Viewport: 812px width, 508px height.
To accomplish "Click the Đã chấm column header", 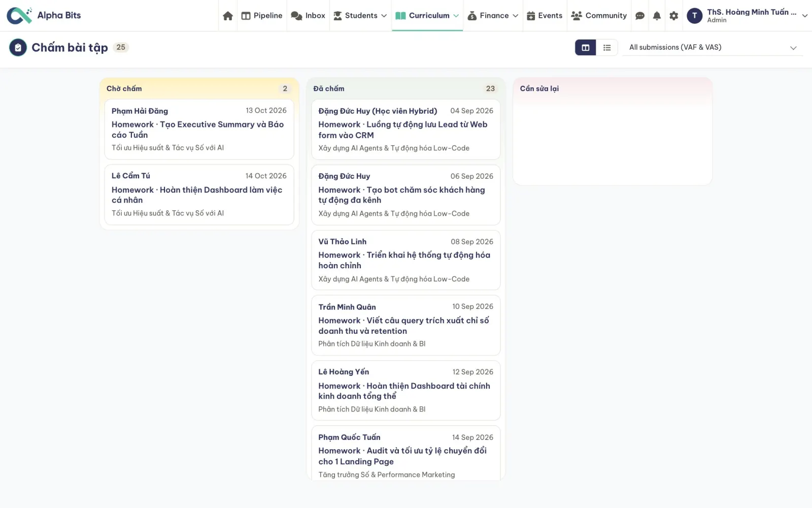I will point(329,88).
